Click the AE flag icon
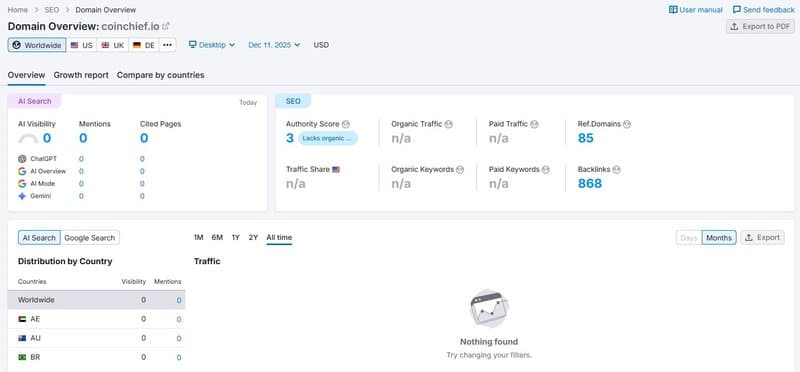The image size is (800, 372). click(22, 319)
